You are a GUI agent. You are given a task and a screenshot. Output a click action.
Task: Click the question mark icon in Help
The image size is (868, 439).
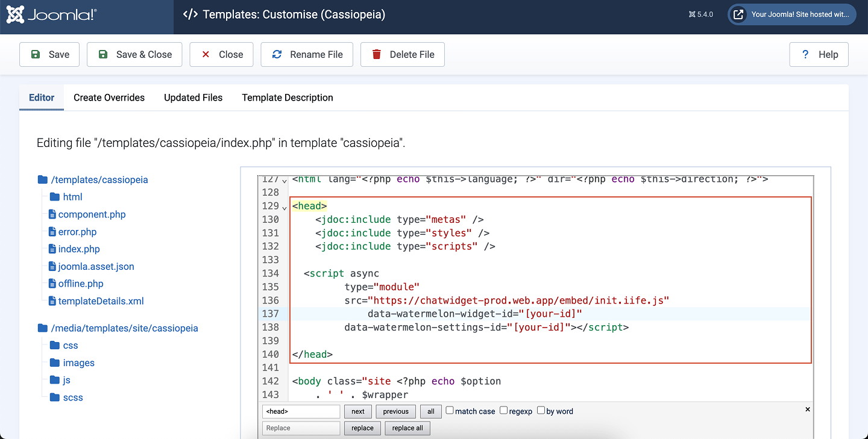(805, 54)
